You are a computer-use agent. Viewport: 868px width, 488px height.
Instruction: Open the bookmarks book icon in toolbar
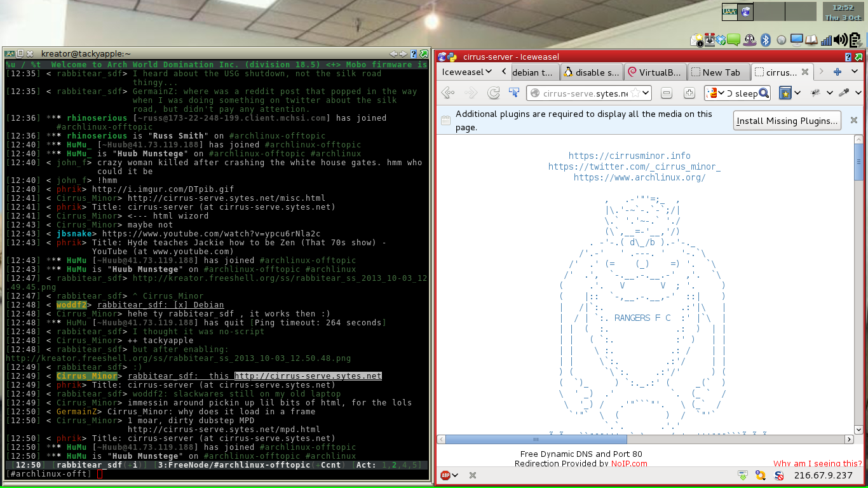(x=785, y=93)
